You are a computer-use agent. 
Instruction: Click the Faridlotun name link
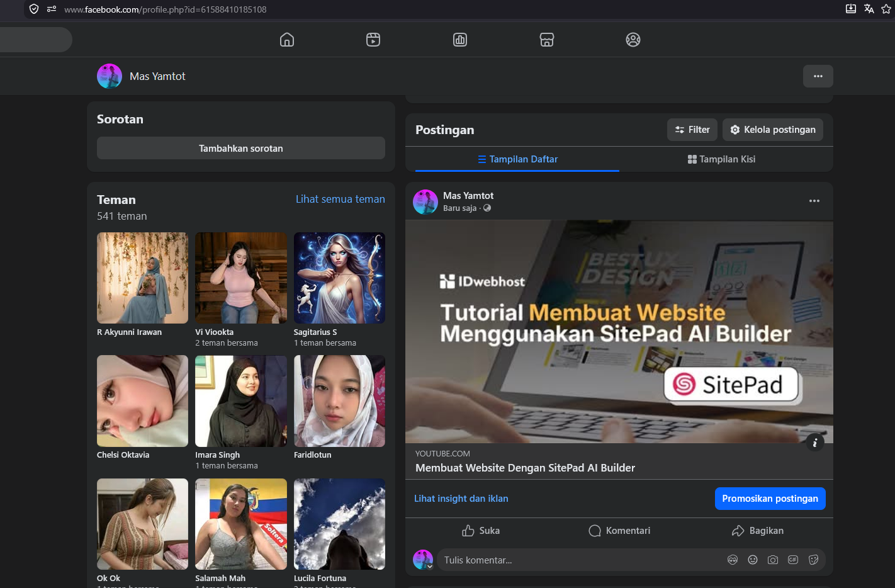coord(312,455)
